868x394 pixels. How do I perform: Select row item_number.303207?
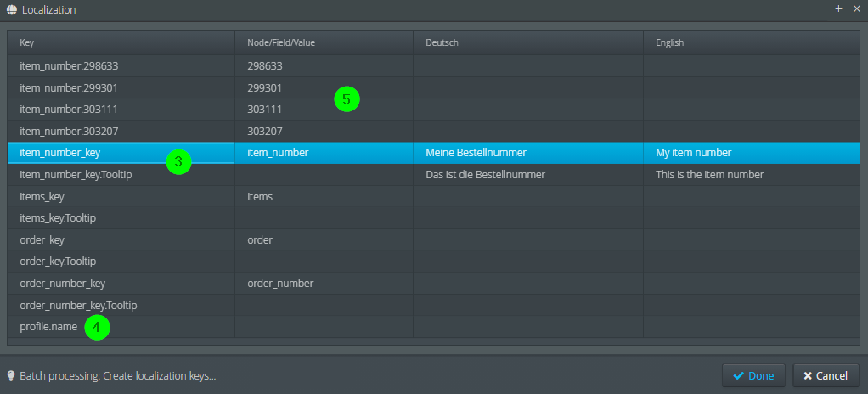click(x=433, y=131)
